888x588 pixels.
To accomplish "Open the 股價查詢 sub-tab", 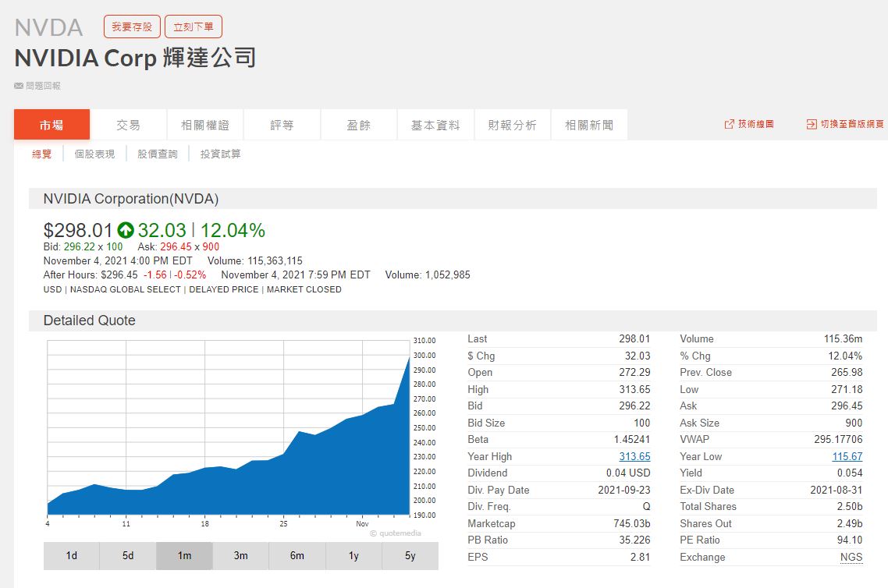I will [x=158, y=154].
